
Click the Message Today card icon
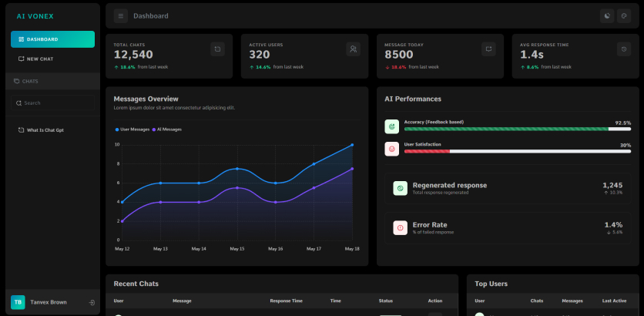(x=488, y=49)
